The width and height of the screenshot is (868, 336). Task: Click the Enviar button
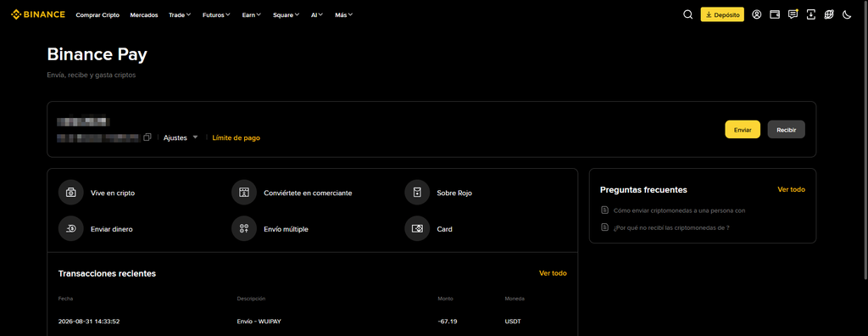(743, 129)
